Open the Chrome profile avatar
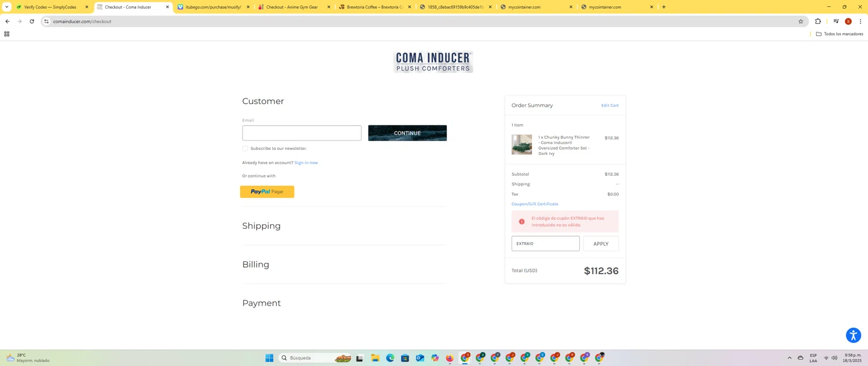 (848, 21)
